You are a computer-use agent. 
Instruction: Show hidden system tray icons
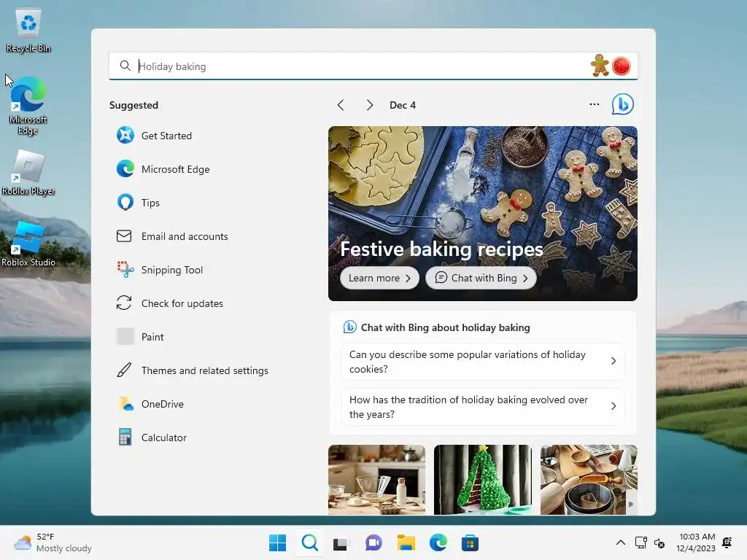point(620,542)
